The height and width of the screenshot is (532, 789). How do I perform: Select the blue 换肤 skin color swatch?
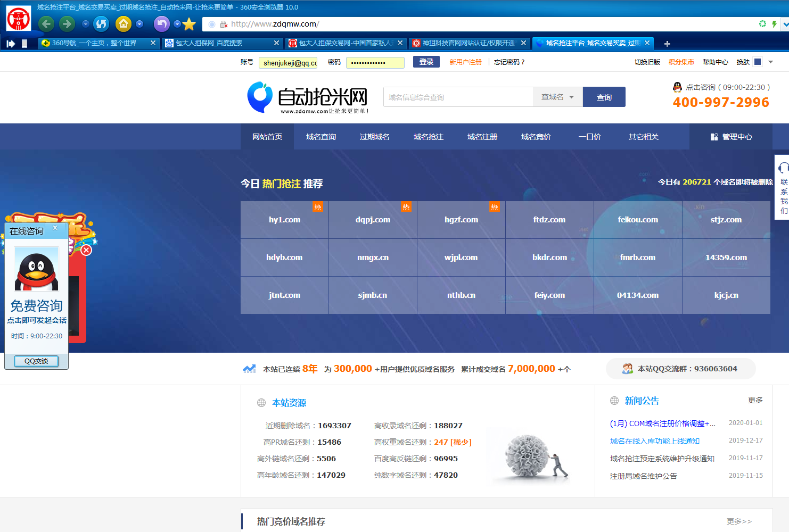click(x=758, y=62)
